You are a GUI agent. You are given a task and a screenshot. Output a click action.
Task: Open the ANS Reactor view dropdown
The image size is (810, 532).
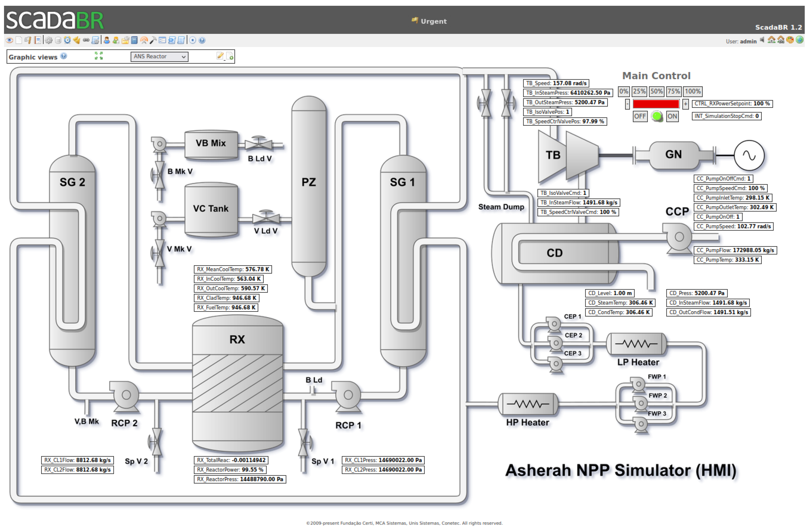tap(159, 56)
